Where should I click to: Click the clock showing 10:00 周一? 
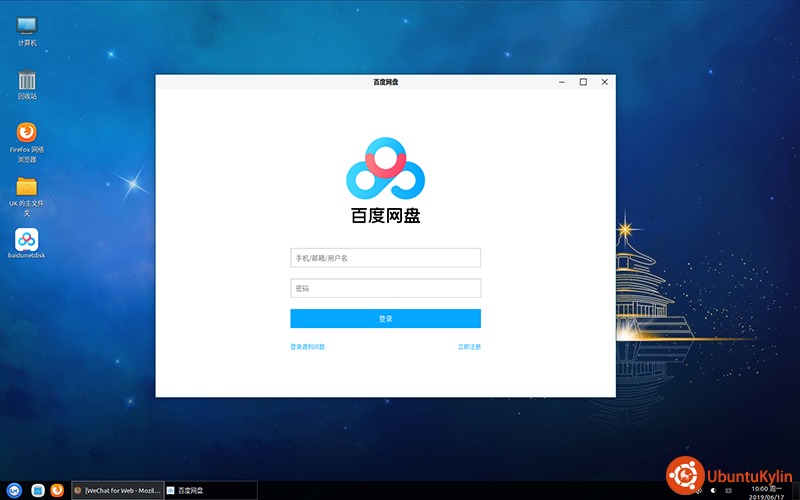pos(765,490)
